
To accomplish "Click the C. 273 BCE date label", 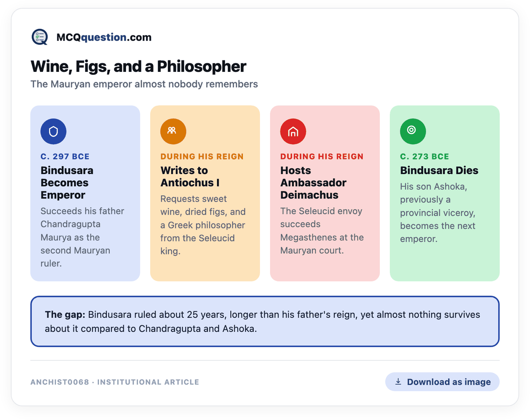I will click(424, 157).
